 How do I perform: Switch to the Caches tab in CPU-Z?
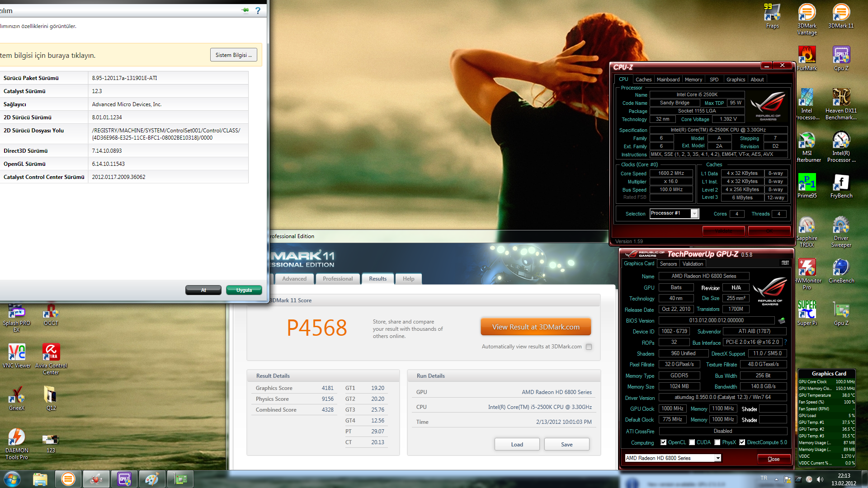tap(643, 80)
